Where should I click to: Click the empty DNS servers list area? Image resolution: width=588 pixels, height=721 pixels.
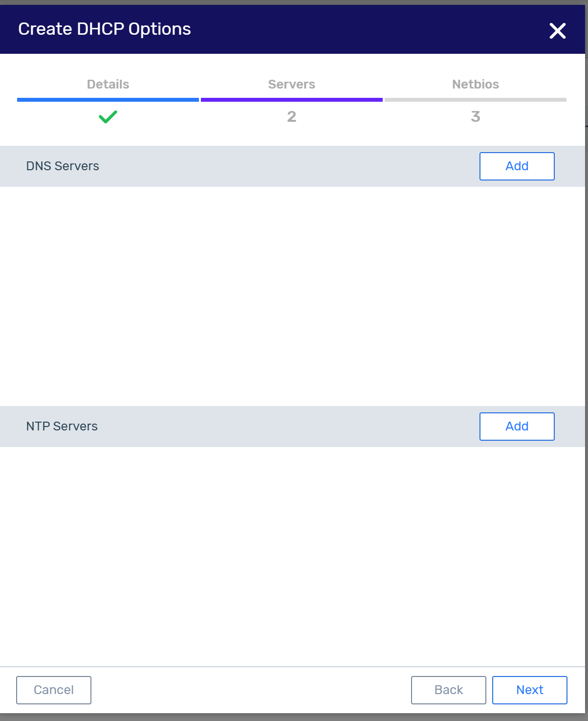point(292,296)
